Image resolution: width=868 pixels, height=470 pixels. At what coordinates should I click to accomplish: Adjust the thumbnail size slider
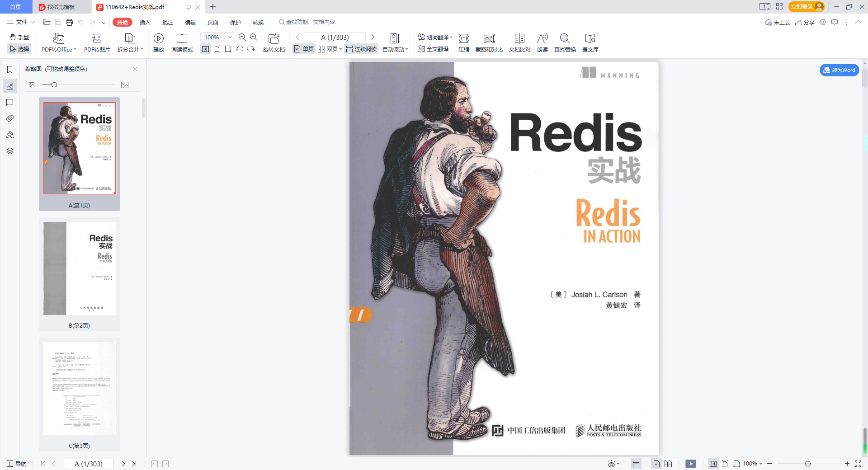pyautogui.click(x=54, y=85)
